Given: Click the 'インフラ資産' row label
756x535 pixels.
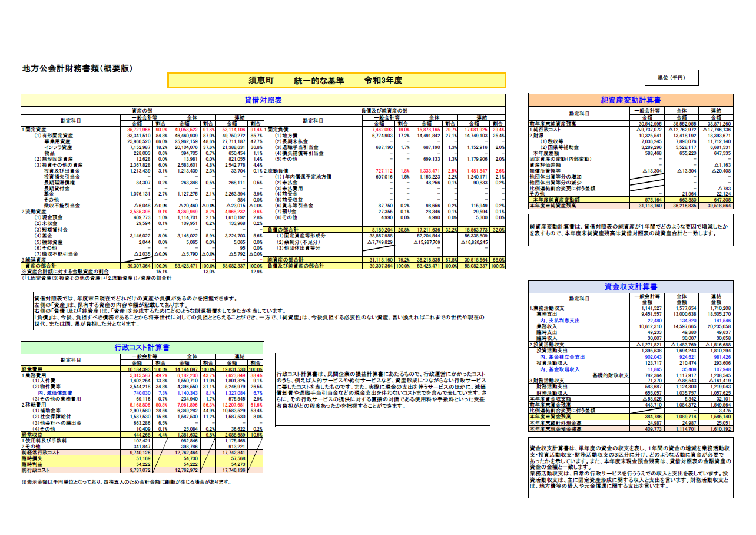Looking at the screenshot, I should tap(57, 147).
